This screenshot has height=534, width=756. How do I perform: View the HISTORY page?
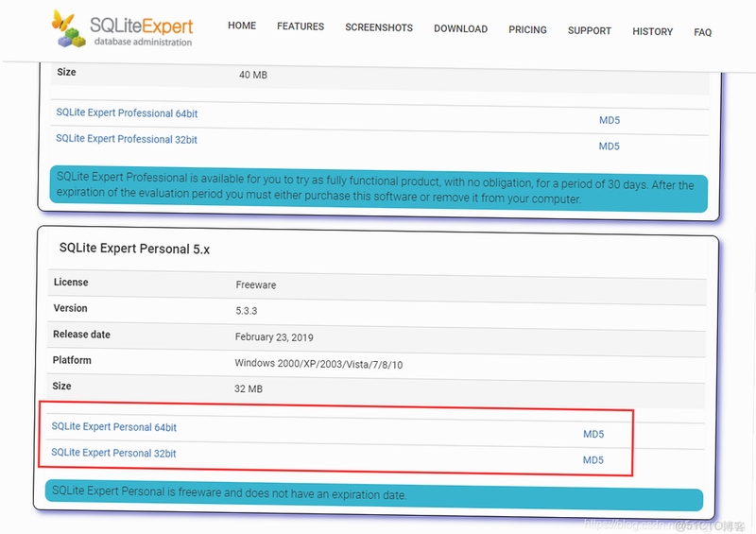point(652,32)
